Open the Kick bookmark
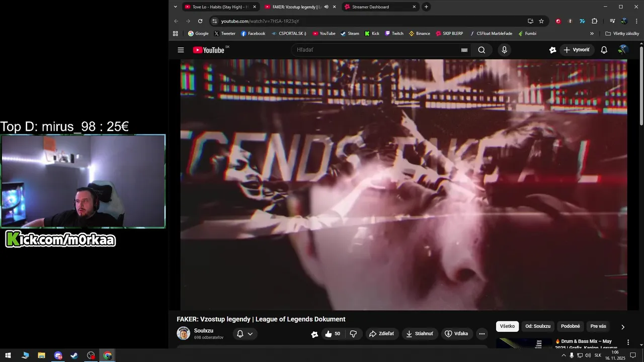 click(x=372, y=34)
